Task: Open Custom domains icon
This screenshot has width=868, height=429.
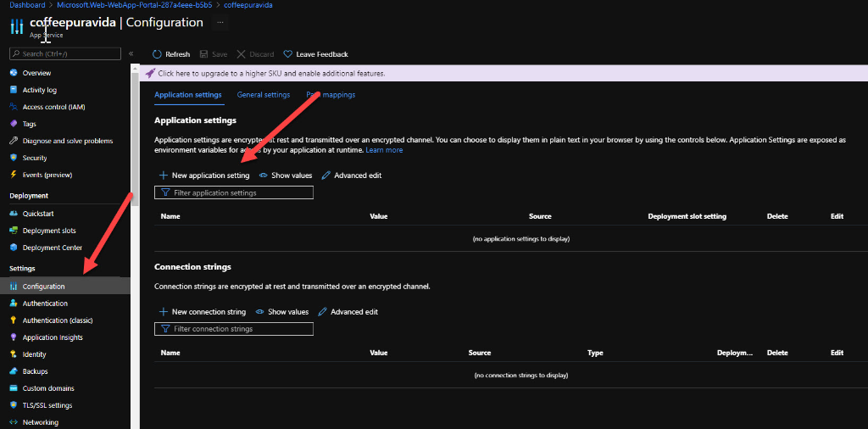Action: point(14,388)
